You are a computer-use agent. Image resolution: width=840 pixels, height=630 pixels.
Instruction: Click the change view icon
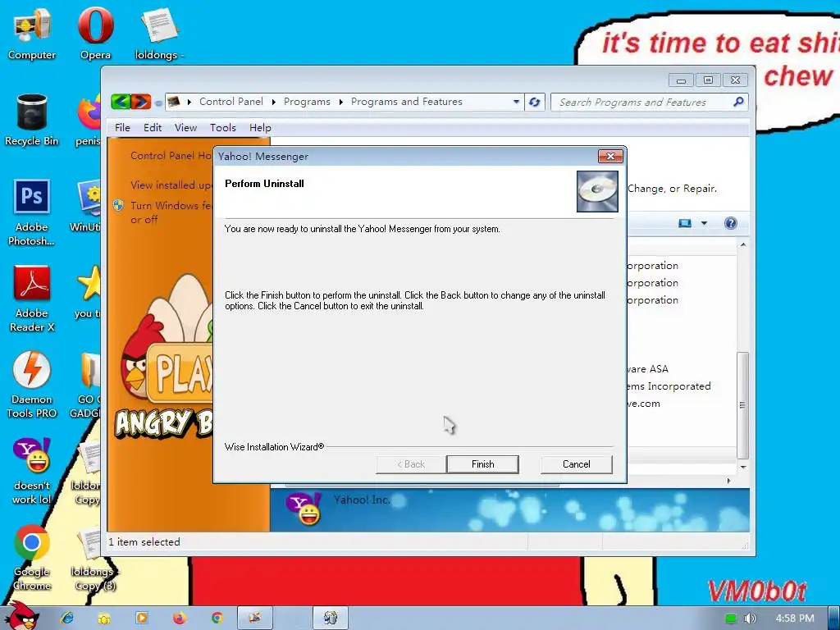(x=685, y=223)
